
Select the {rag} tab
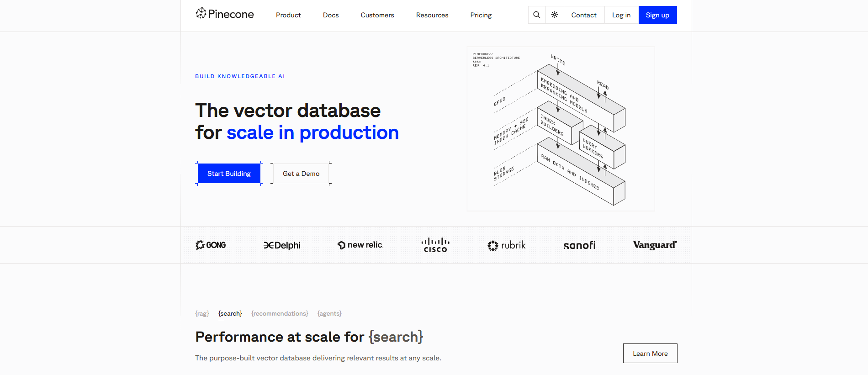point(202,313)
